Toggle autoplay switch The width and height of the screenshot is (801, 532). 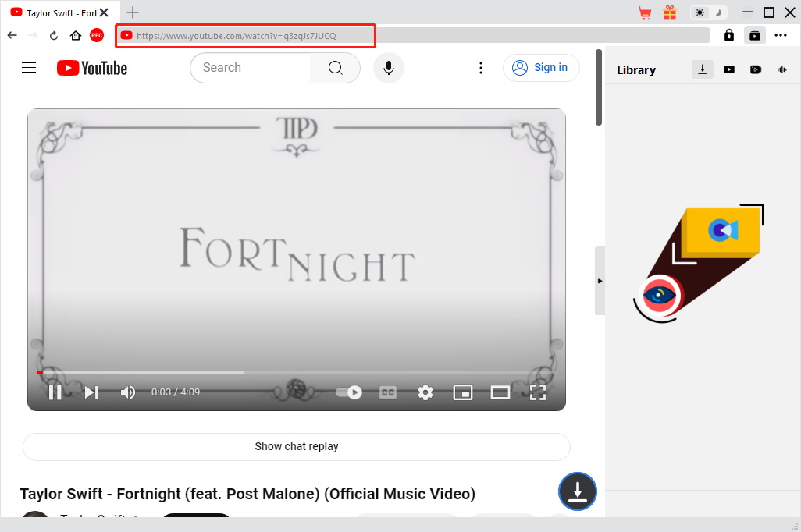point(349,392)
